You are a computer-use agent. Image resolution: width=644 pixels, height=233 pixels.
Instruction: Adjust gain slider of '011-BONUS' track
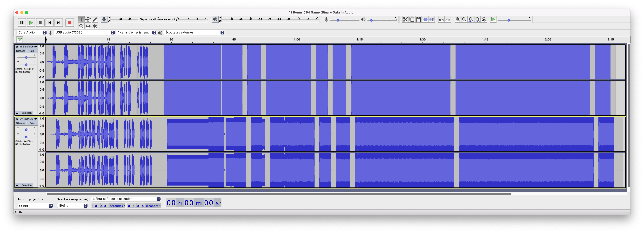pos(26,130)
